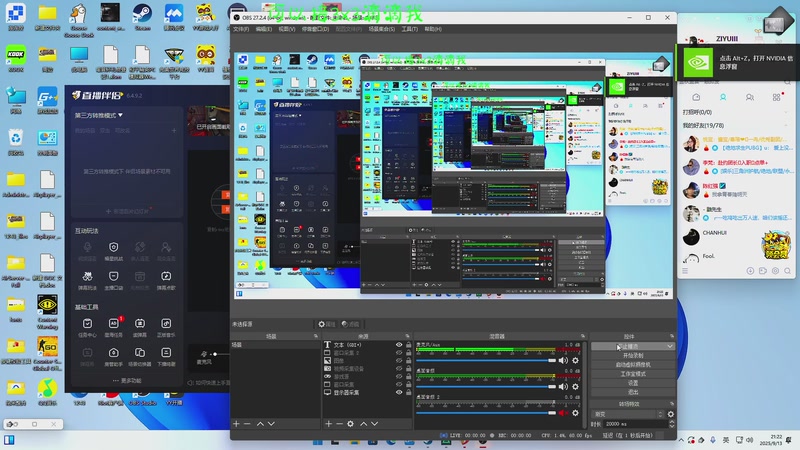Open 编辑(E) menu in OBS
Image resolution: width=800 pixels, height=450 pixels.
264,29
